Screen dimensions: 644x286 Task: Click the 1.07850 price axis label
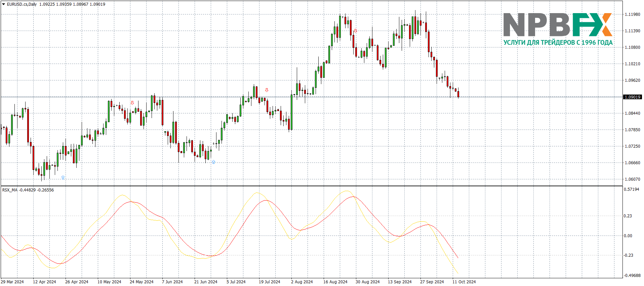click(x=632, y=130)
